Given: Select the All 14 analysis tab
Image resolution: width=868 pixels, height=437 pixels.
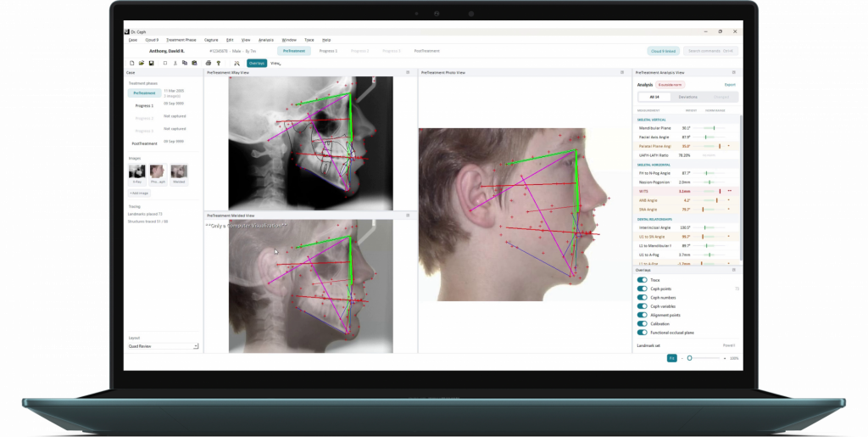Looking at the screenshot, I should (x=654, y=97).
